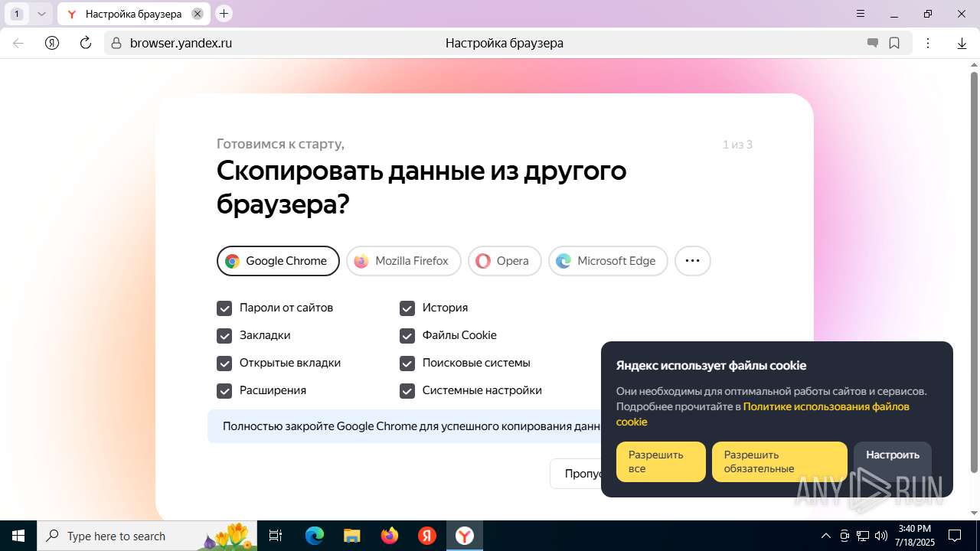Open the volume tray icon
Image resolution: width=980 pixels, height=551 pixels.
[x=881, y=536]
